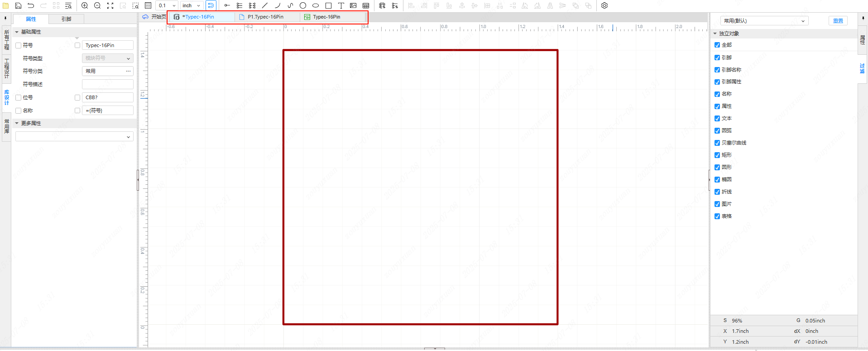The width and height of the screenshot is (868, 351).
Task: Click the save file icon
Action: (18, 5)
